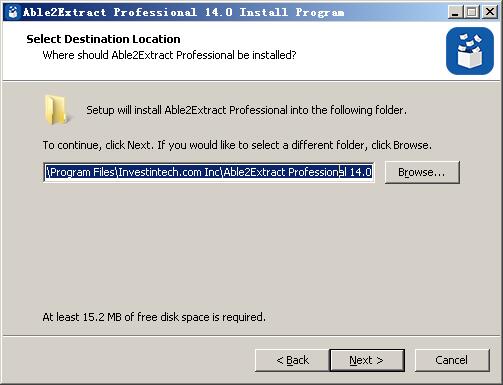503x385 pixels.
Task: Click the 'Where should Able2Extract Professional be installed?' text
Action: (169, 55)
